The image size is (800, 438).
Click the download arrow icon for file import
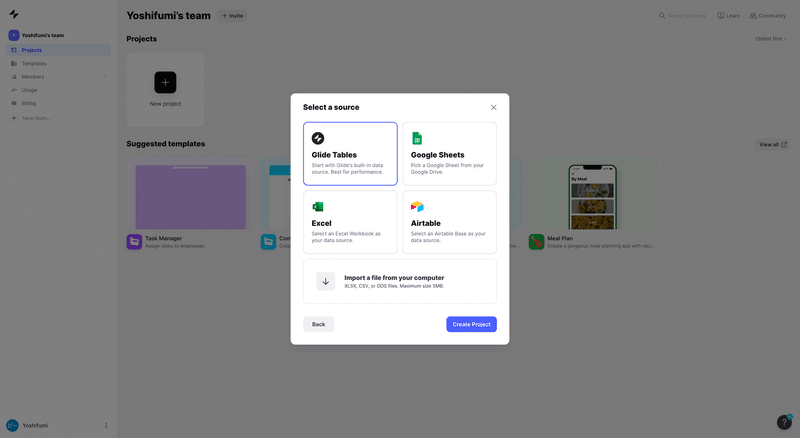coord(326,281)
